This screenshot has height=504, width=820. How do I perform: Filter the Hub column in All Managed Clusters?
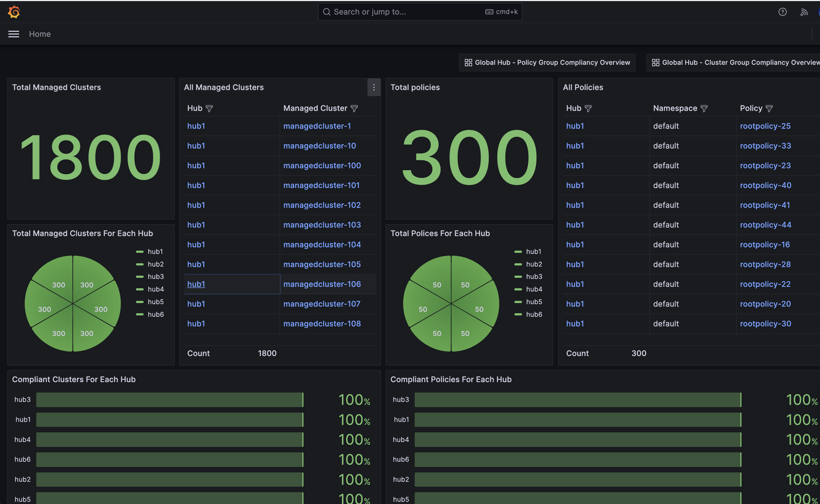209,109
